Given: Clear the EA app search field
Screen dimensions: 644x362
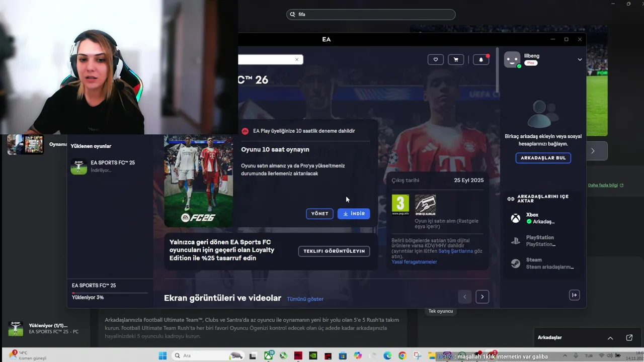Looking at the screenshot, I should 297,59.
